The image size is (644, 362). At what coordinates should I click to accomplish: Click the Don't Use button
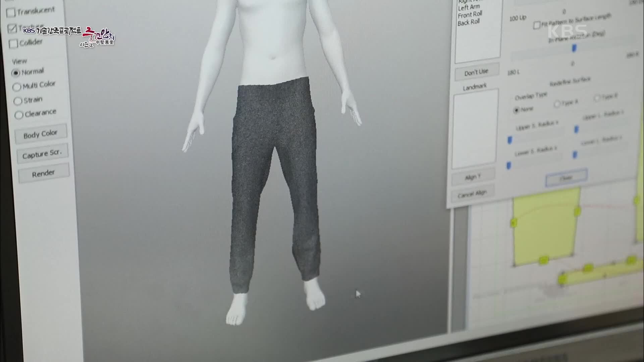click(x=476, y=72)
